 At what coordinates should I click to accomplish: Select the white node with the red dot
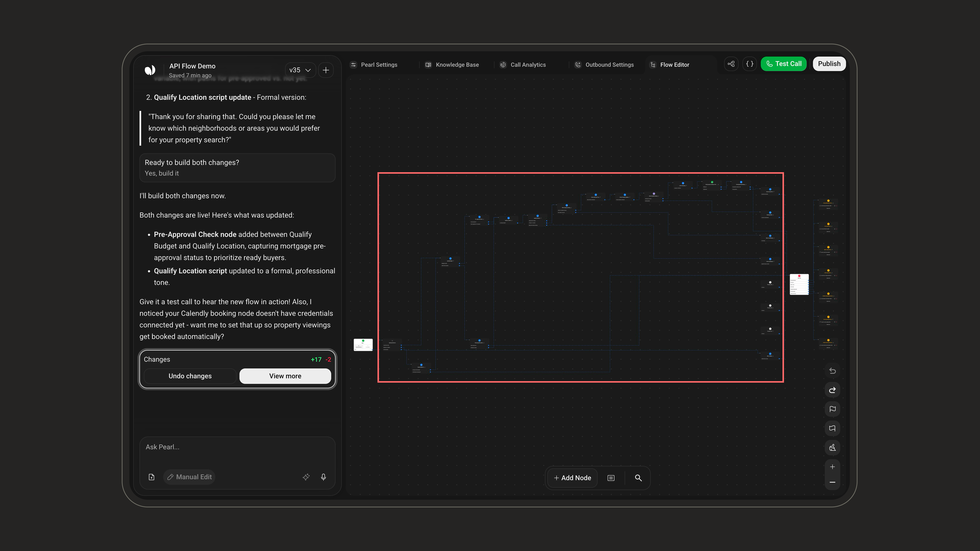pos(799,284)
